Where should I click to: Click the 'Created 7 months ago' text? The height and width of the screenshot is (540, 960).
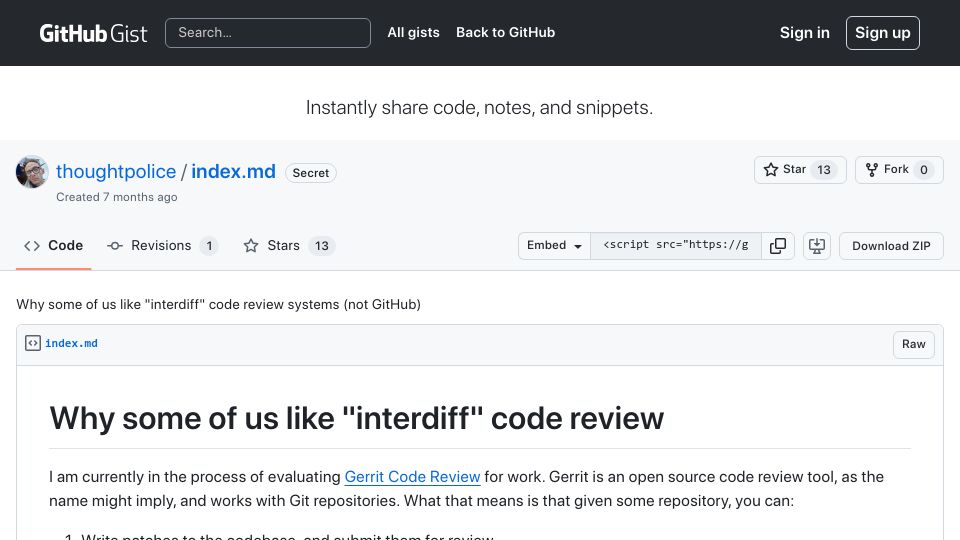click(117, 197)
